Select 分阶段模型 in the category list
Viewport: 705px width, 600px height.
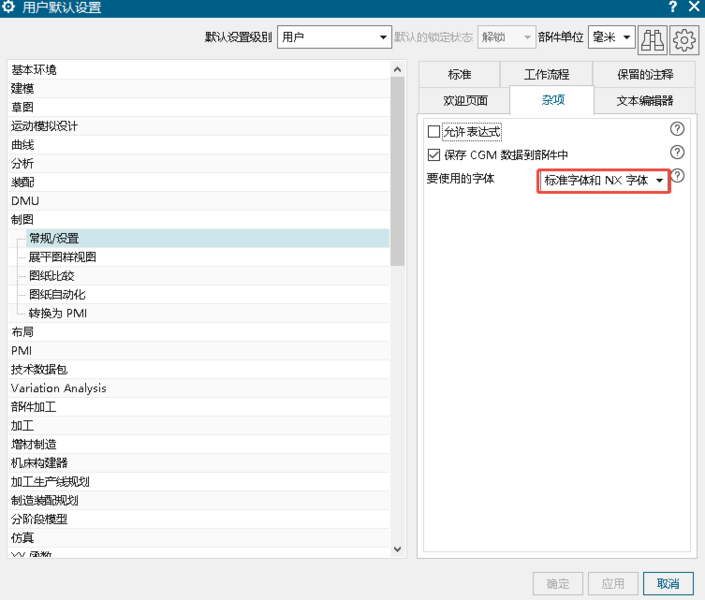[x=199, y=519]
